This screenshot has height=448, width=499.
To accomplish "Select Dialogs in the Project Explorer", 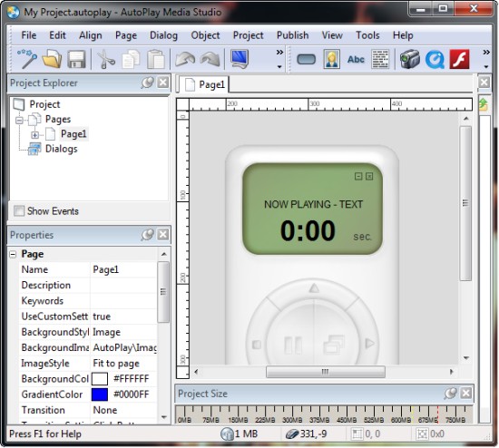I will point(61,149).
